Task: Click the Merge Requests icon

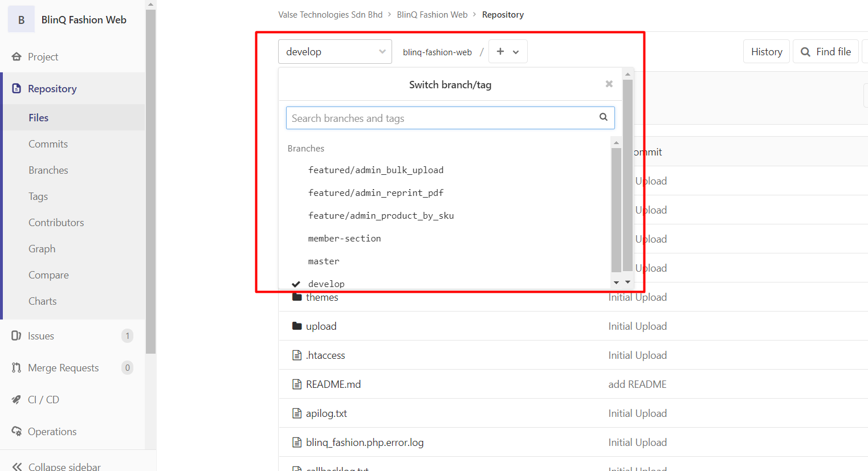Action: coord(17,368)
